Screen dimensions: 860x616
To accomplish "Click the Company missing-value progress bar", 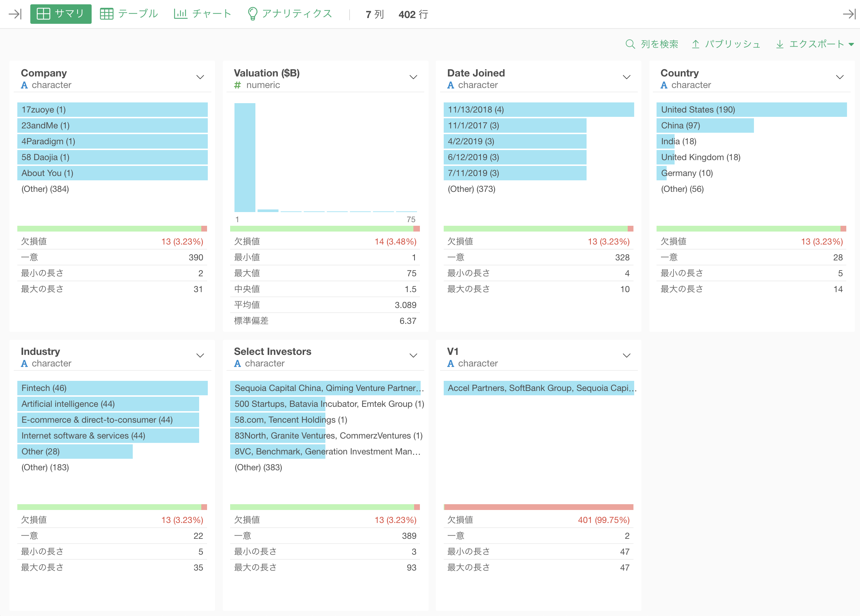I will (x=112, y=229).
